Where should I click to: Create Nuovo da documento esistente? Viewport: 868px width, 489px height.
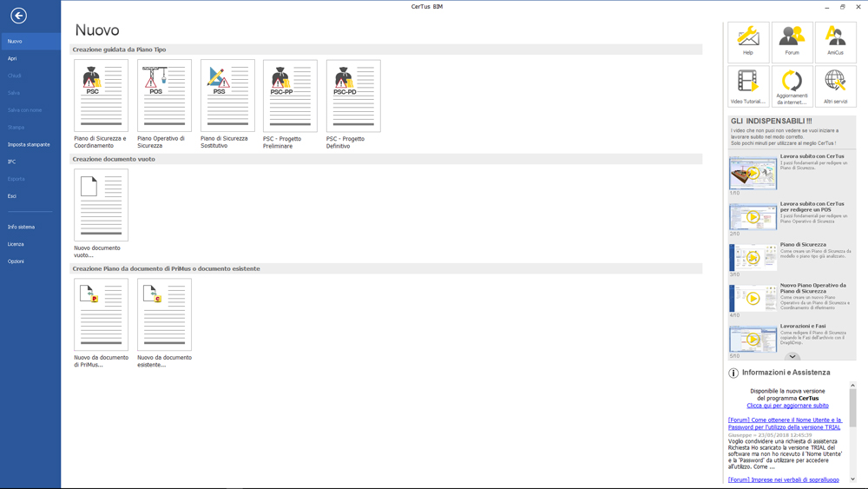coord(164,314)
